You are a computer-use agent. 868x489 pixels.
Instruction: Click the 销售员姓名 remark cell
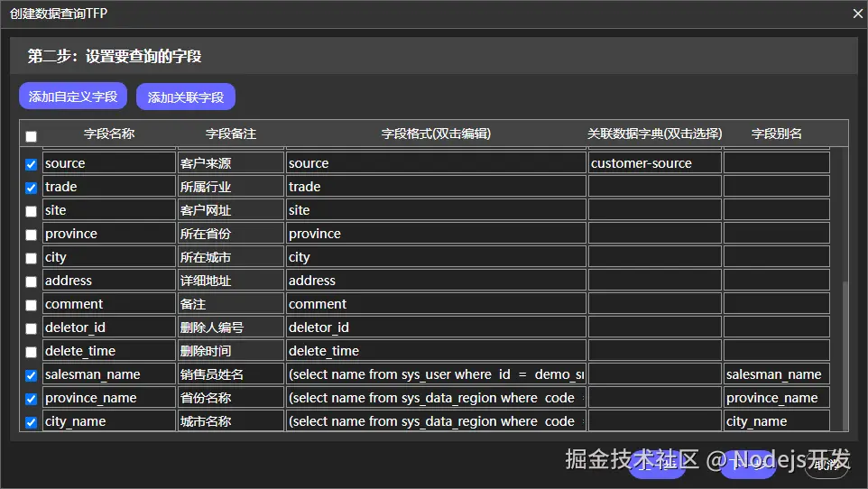pos(231,374)
